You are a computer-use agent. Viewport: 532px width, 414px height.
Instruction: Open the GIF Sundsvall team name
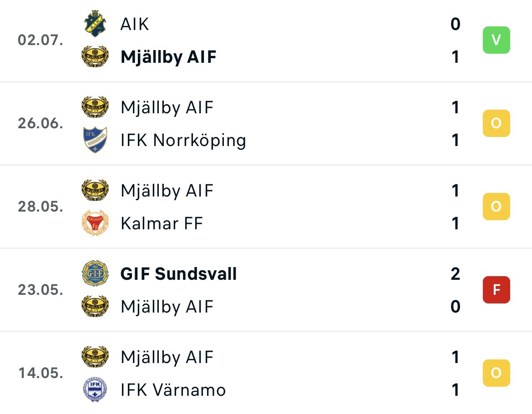coord(178,273)
